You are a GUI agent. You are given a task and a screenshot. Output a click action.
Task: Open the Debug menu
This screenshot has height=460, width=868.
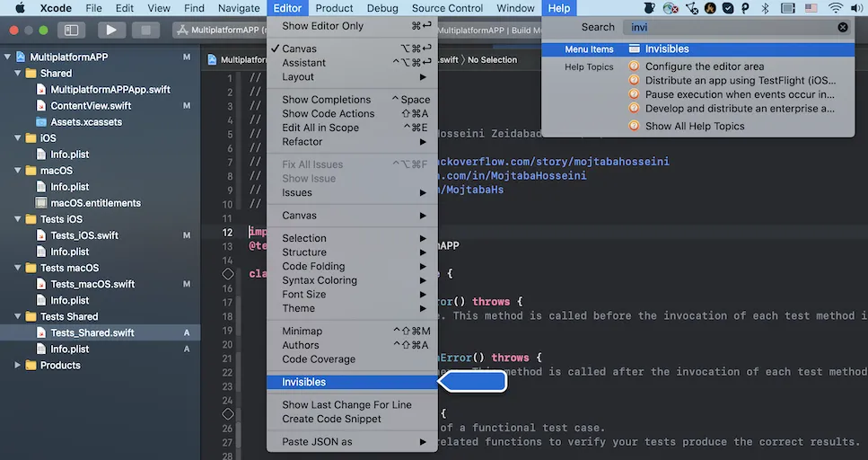[382, 8]
